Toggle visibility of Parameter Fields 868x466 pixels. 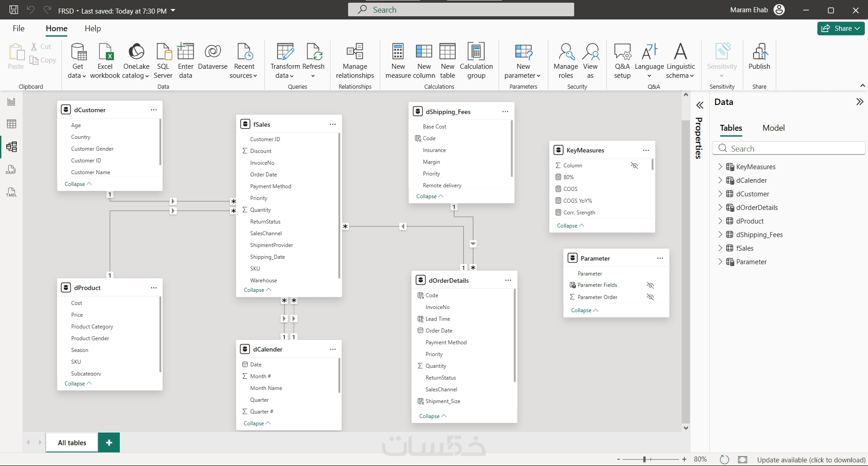[650, 285]
